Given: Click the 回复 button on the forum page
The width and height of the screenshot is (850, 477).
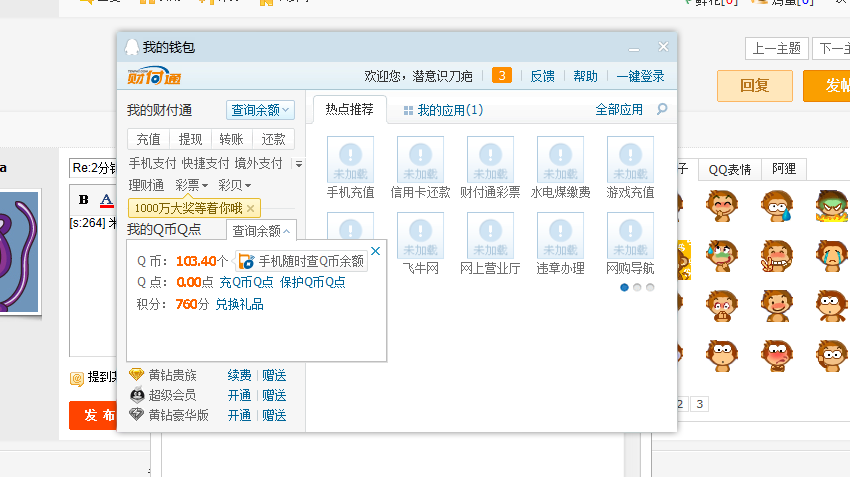Looking at the screenshot, I should coord(755,86).
